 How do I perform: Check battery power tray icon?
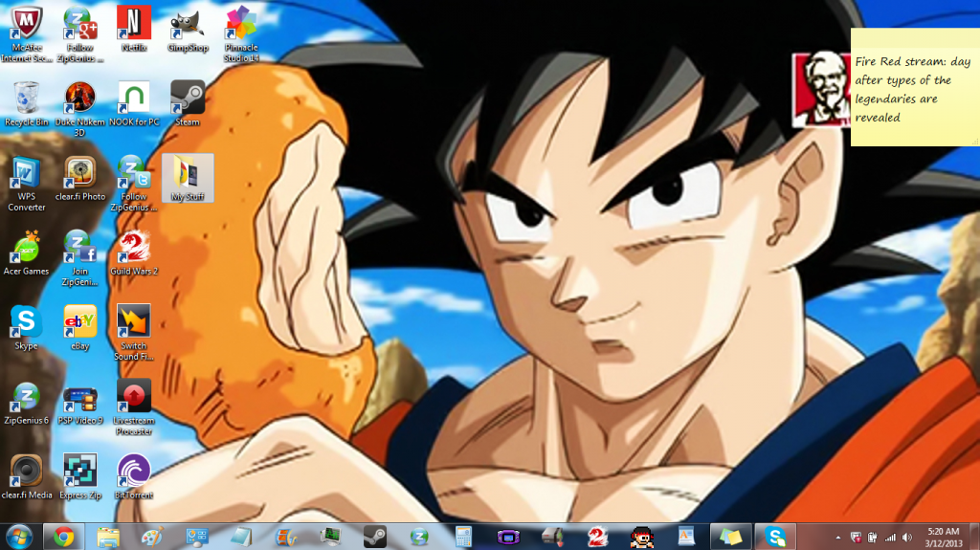coord(873,538)
